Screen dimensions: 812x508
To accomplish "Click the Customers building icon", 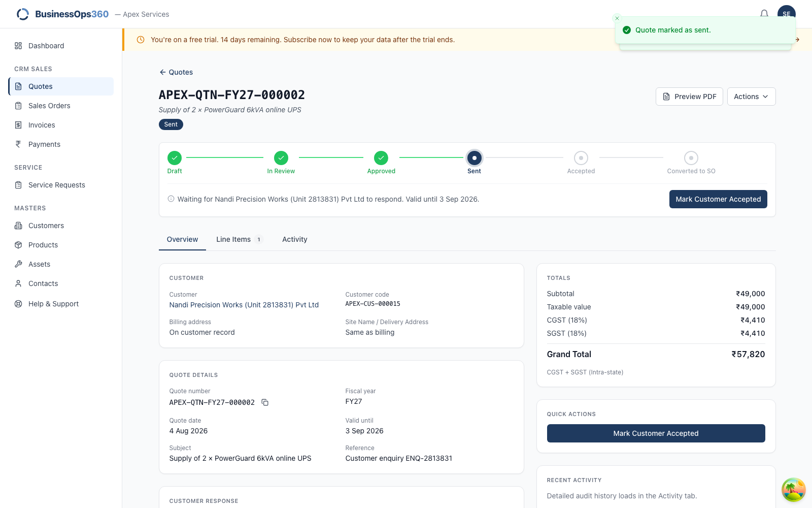I will pos(18,226).
